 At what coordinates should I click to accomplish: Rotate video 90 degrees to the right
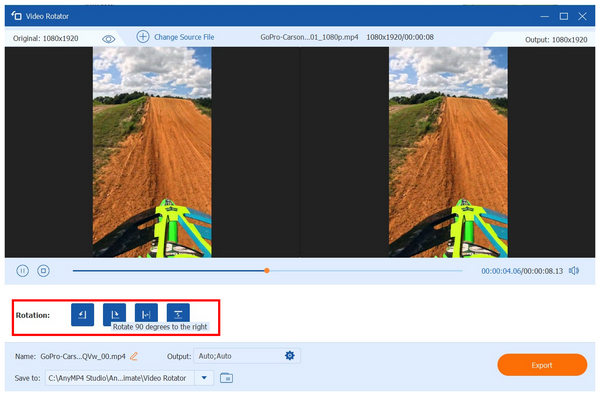point(114,315)
